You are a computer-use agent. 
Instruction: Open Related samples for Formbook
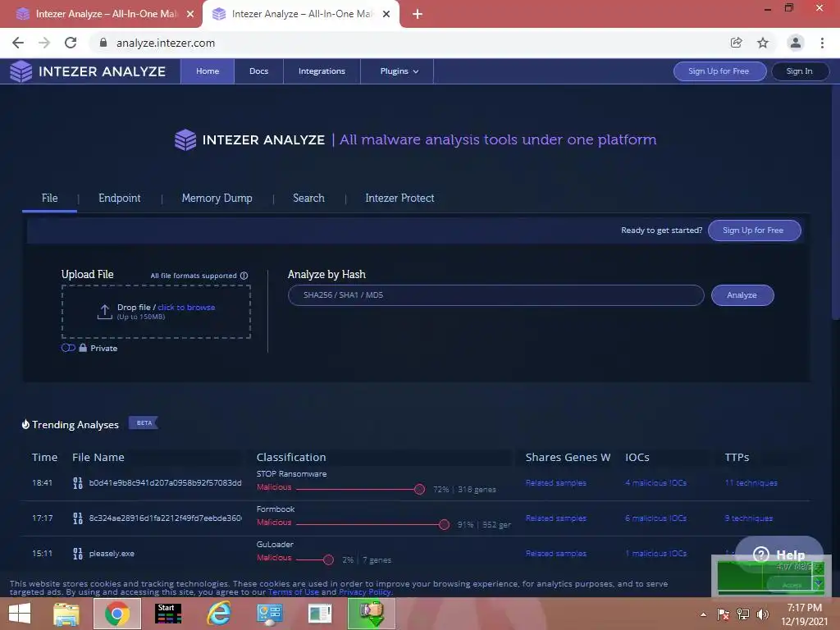(556, 518)
